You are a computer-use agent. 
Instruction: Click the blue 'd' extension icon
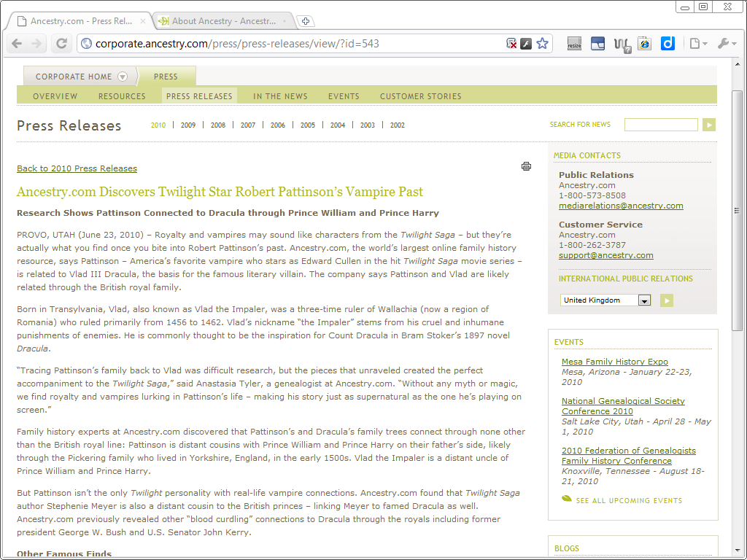(668, 44)
